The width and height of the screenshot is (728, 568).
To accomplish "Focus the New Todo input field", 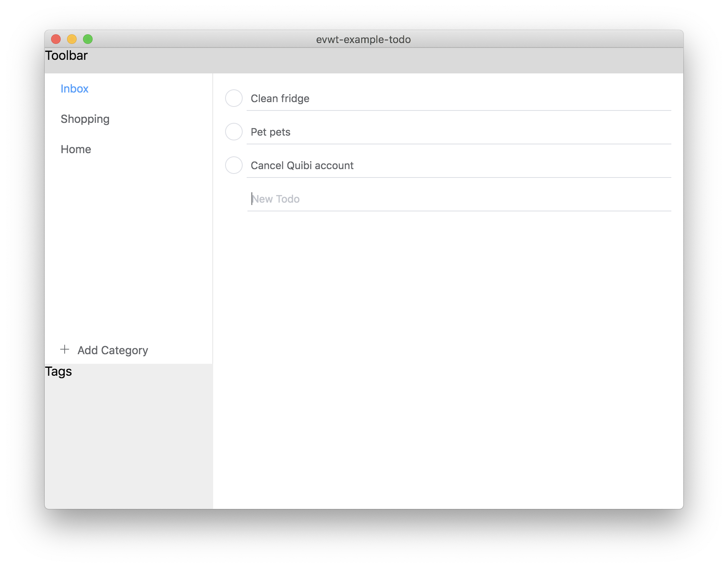I will (x=459, y=199).
